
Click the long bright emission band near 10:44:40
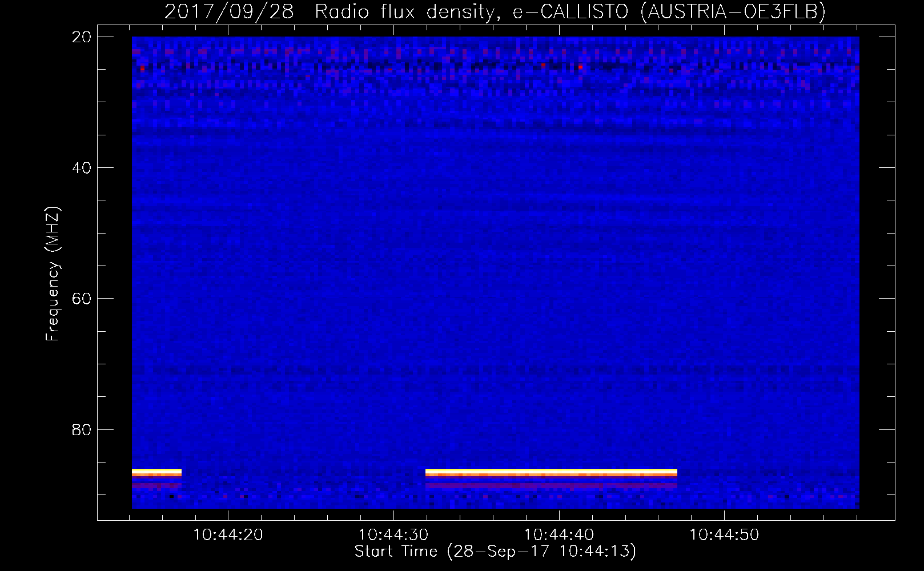[x=551, y=473]
